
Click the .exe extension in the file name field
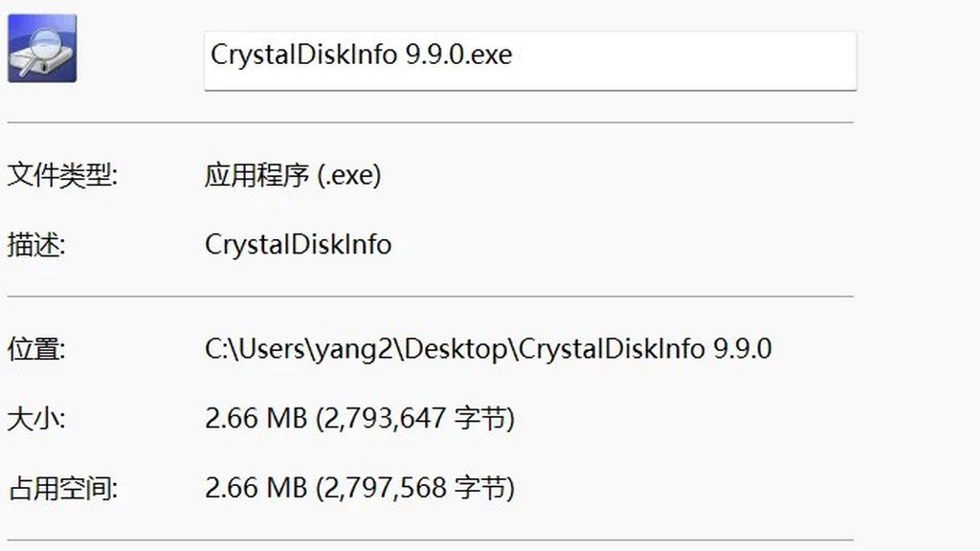(x=489, y=55)
